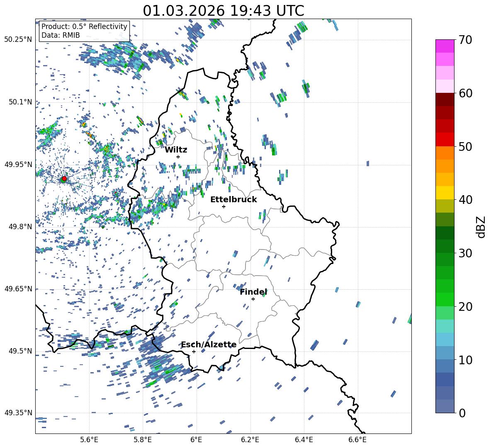Click the 6.6°E longitude label

357,440
